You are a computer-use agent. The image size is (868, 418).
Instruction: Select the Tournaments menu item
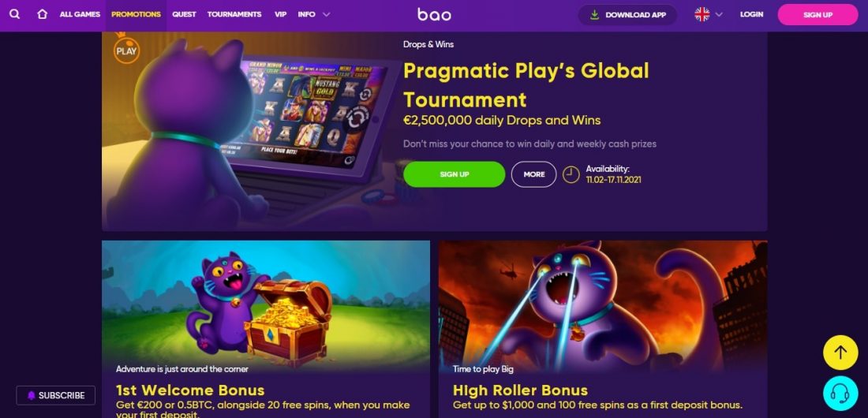pos(234,14)
